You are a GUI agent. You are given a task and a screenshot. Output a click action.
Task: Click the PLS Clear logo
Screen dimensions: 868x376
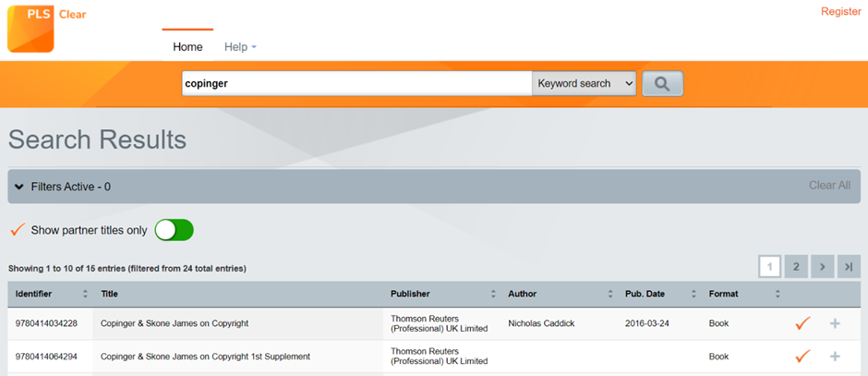pos(46,29)
